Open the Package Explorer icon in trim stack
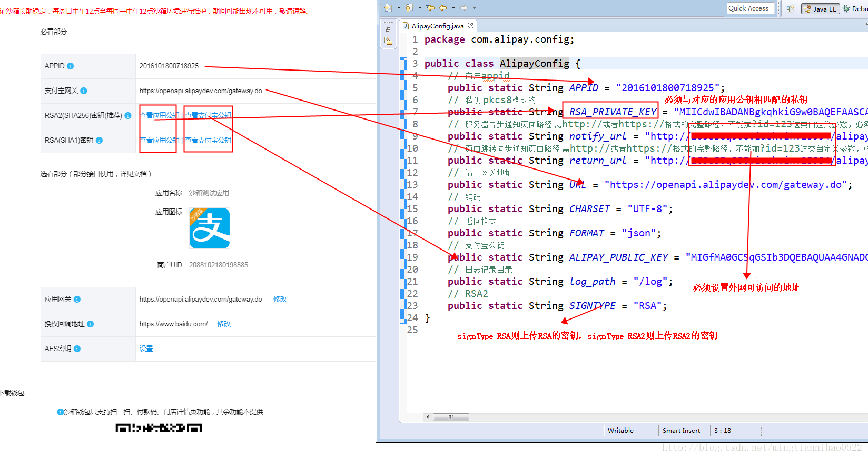Viewport: 868px width, 458px height. [x=388, y=41]
